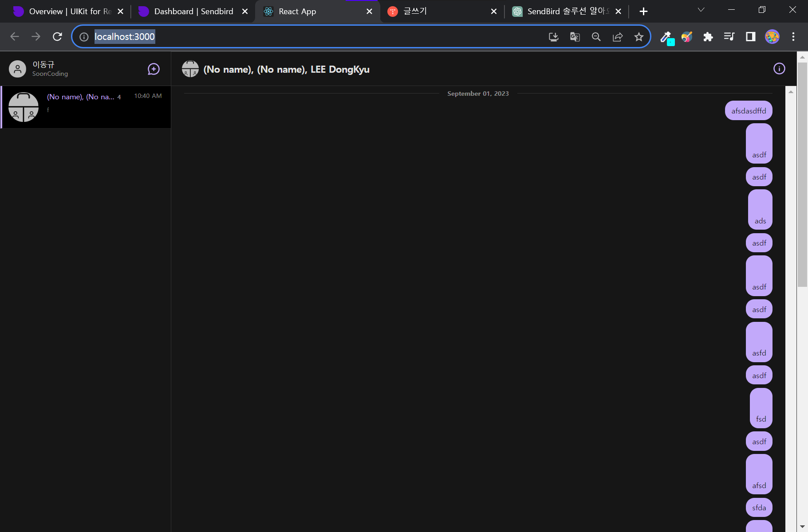
Task: Click the page vertical scrollbar thumb
Action: 802,175
